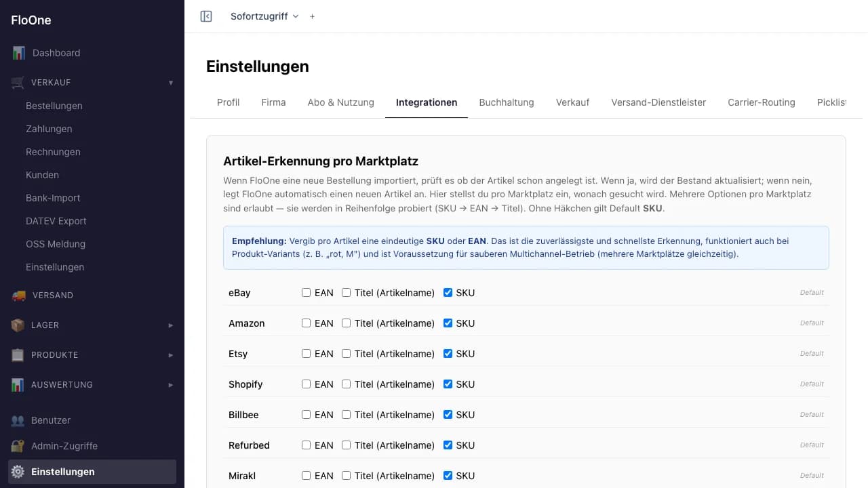Click the Artikel-Erkennung pro Marktplatz heading
Image resolution: width=868 pixels, height=488 pixels.
[321, 161]
